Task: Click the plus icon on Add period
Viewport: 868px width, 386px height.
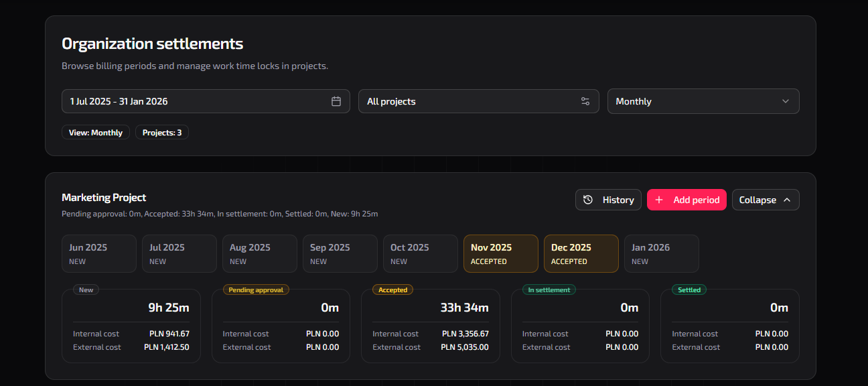Action: (659, 200)
